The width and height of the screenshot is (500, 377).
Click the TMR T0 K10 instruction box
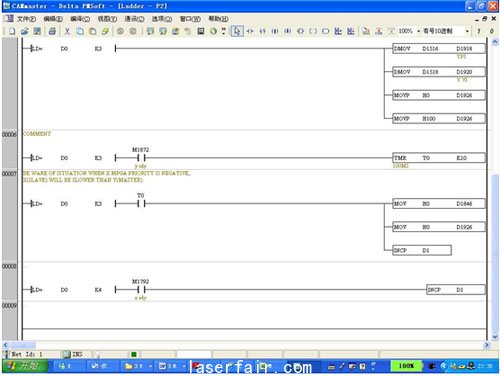(x=439, y=158)
